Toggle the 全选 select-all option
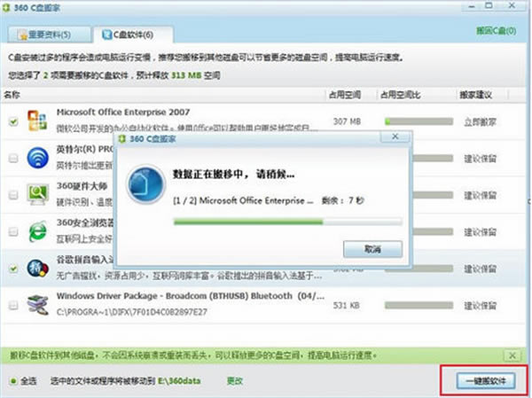Image resolution: width=532 pixels, height=398 pixels. tap(23, 381)
